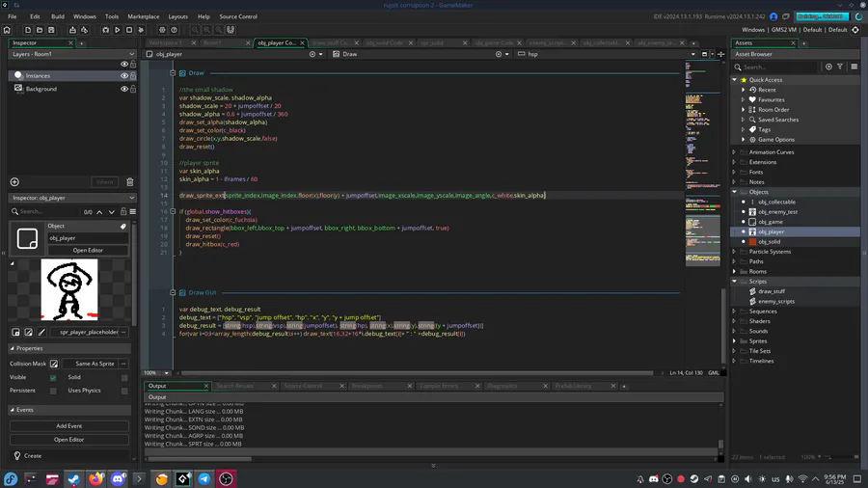This screenshot has height=488, width=868.
Task: Open the Inspector: obj_player dropdown
Action: point(72,198)
